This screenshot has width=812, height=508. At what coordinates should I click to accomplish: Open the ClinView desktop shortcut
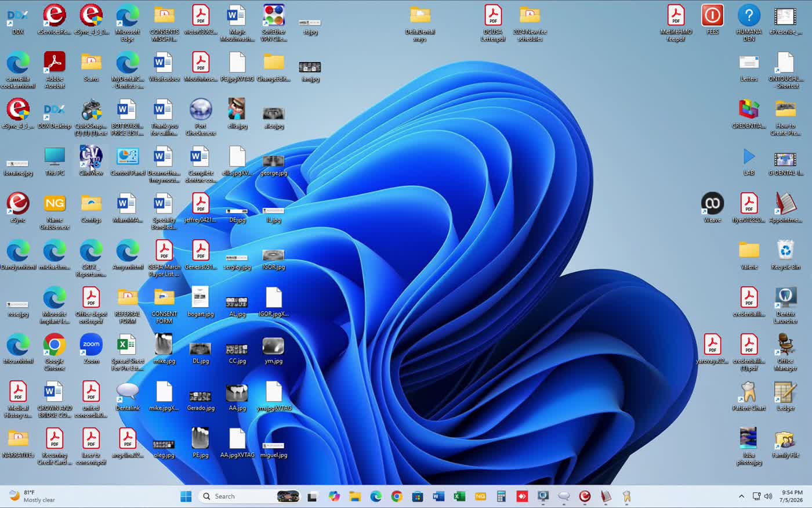click(91, 161)
